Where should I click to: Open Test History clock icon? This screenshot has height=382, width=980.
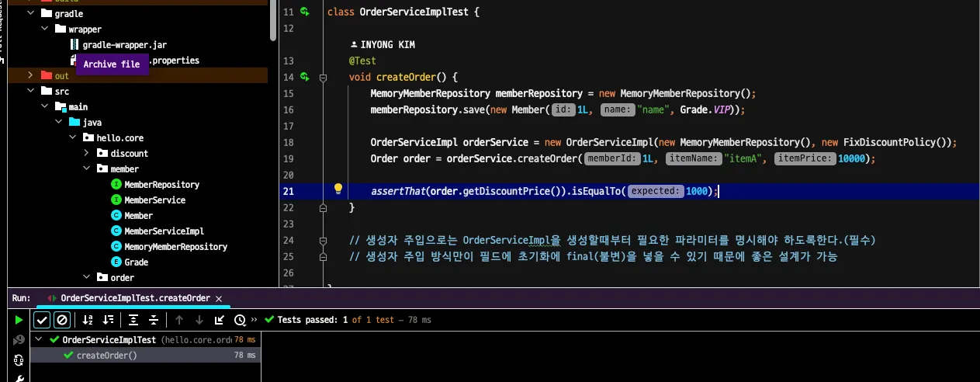coord(240,320)
